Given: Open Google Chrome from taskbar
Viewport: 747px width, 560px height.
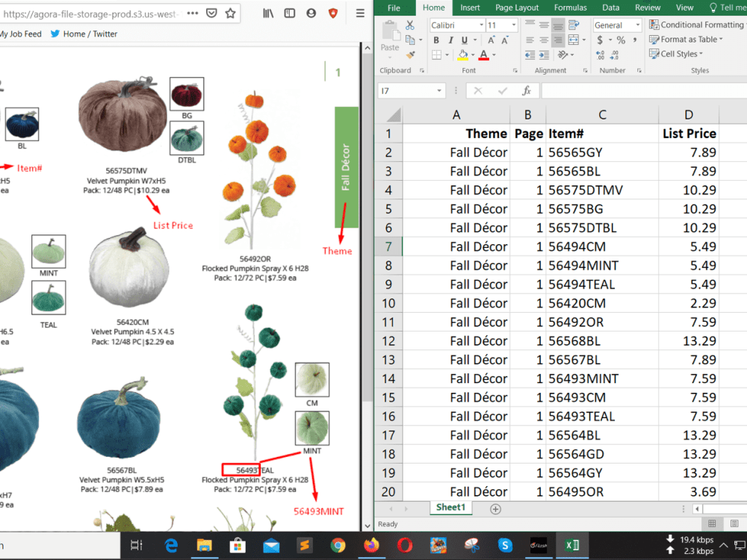Looking at the screenshot, I should tap(338, 545).
